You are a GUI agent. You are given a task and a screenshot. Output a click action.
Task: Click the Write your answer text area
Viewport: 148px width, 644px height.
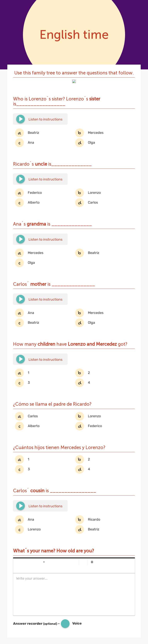click(x=74, y=594)
